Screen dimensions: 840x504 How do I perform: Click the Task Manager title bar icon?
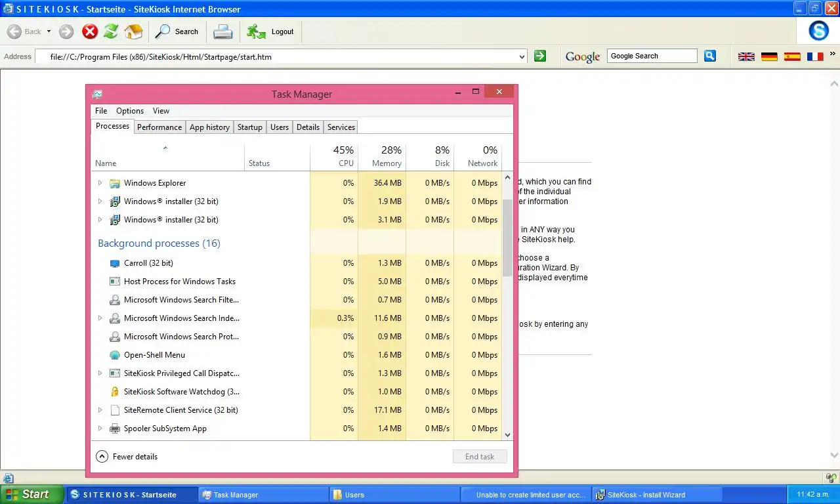click(x=97, y=94)
